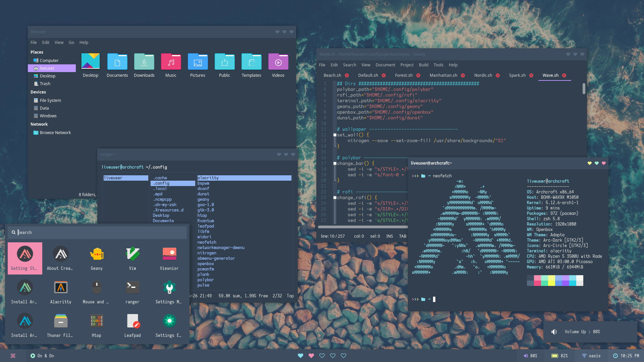Open the Desktop folder icon in file manager
This screenshot has height=362, width=644.
pos(91,62)
